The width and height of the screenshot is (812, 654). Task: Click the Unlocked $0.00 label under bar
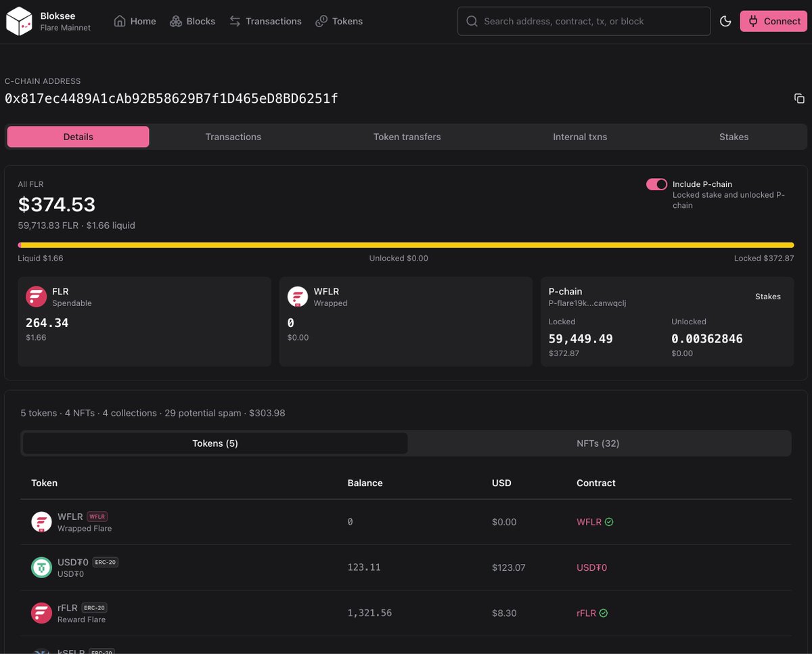tap(399, 258)
